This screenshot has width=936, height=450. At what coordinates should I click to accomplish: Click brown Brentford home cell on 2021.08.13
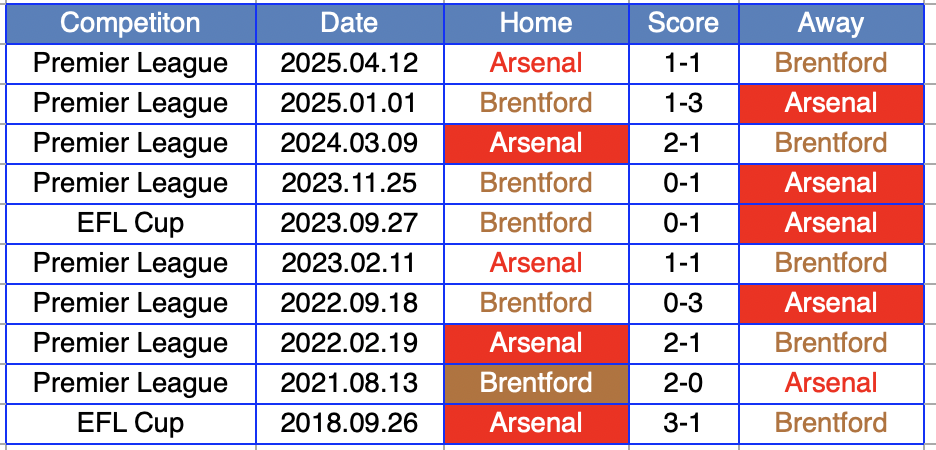pos(536,383)
